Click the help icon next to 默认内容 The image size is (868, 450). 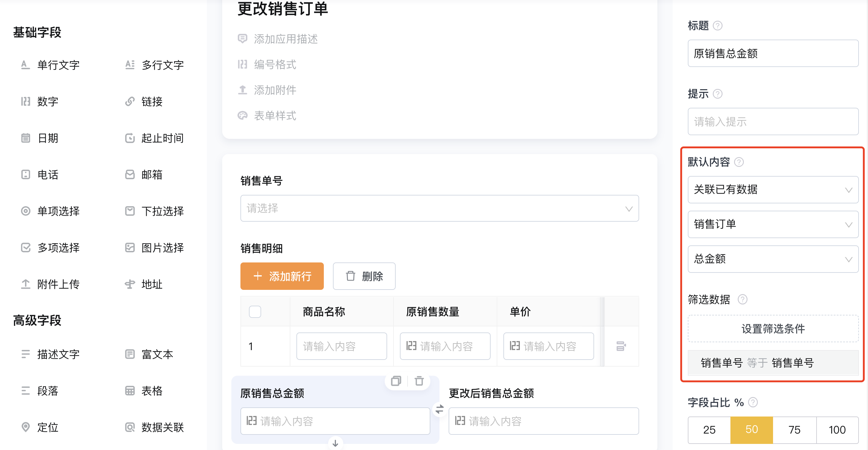pyautogui.click(x=739, y=162)
